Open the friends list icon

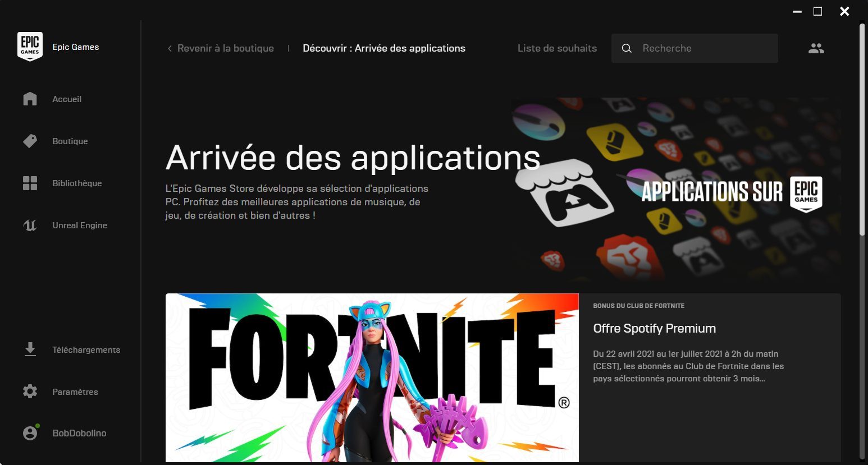816,48
